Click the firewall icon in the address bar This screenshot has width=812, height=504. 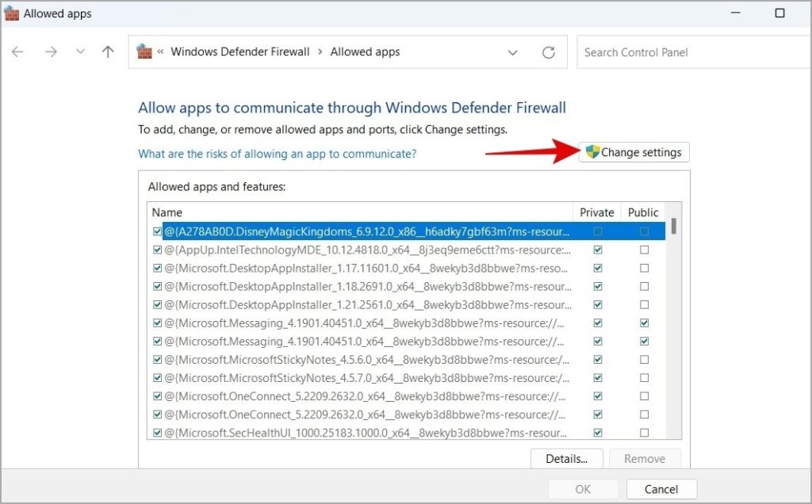pyautogui.click(x=144, y=52)
